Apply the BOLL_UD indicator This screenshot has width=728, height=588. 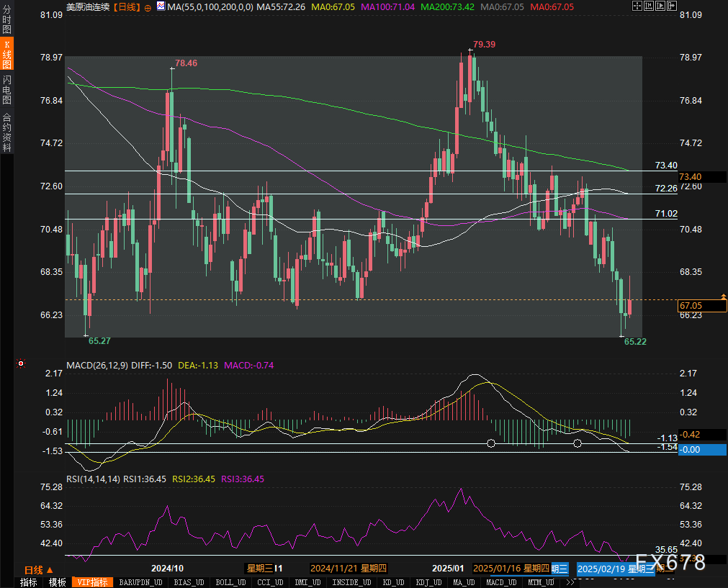pos(230,582)
